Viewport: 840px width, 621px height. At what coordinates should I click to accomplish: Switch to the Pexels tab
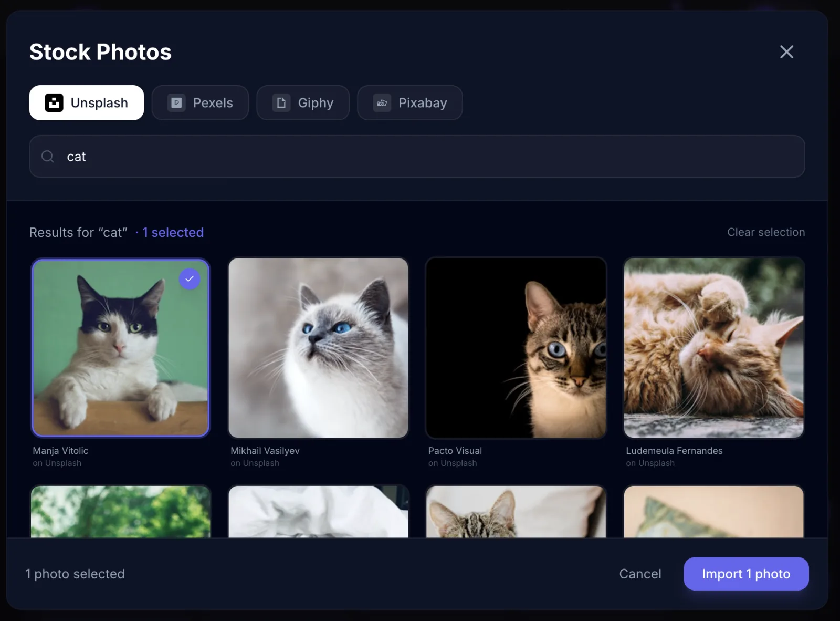(200, 103)
